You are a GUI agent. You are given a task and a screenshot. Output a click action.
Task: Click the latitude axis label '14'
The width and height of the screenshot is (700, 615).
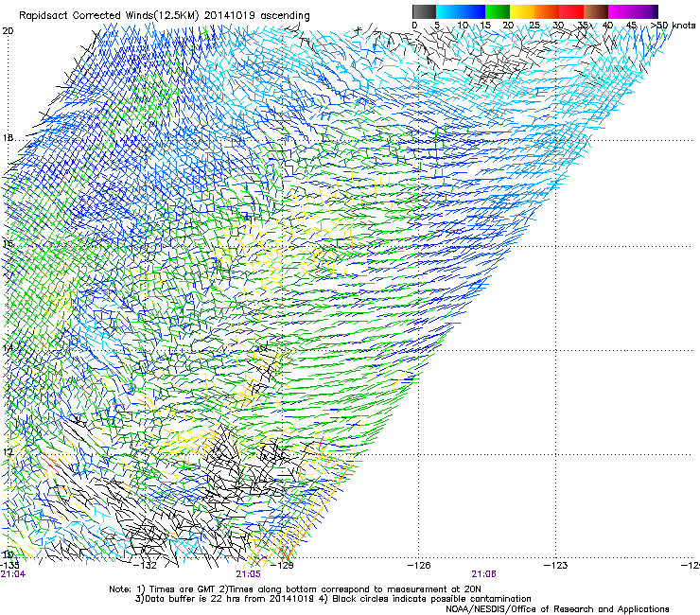[x=8, y=348]
